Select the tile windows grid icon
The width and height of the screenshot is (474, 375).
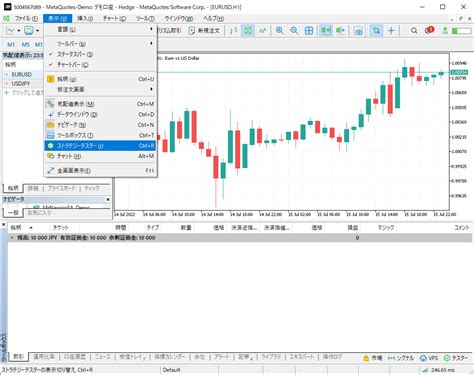point(309,31)
